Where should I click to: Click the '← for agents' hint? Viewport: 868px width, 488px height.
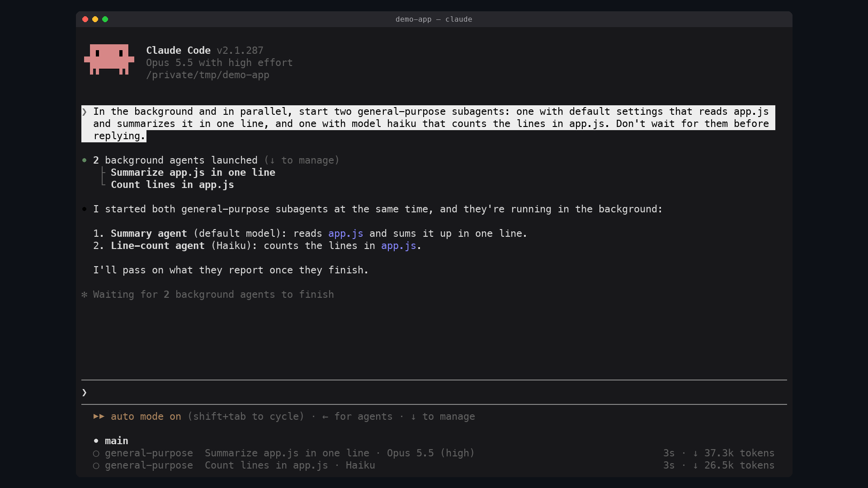pos(357,417)
